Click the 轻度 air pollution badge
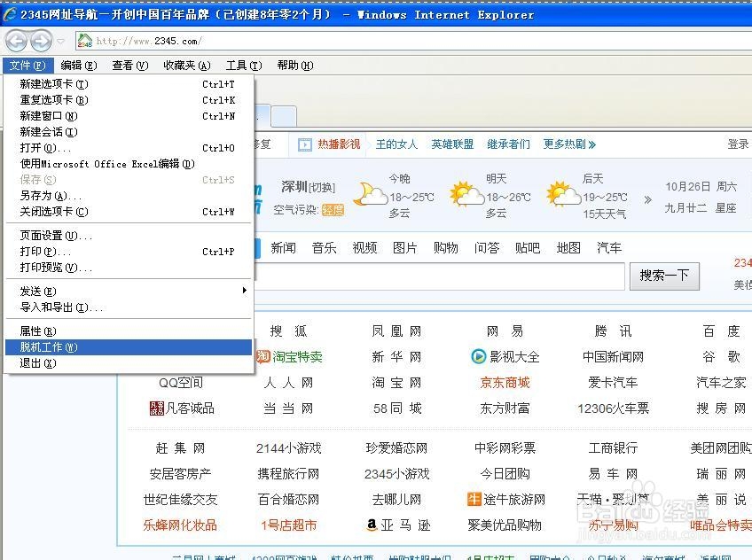 click(333, 210)
